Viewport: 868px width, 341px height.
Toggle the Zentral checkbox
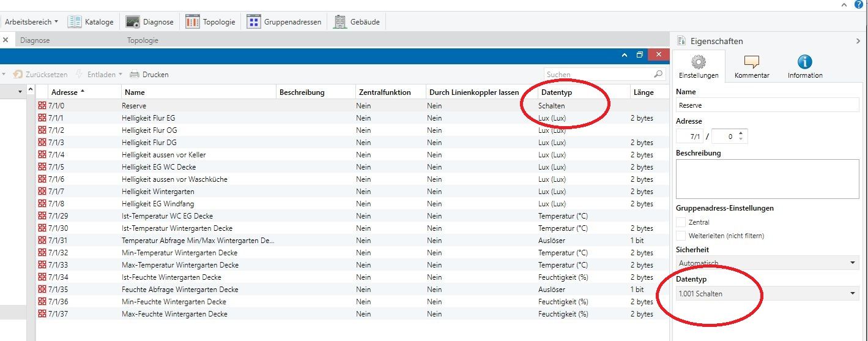[681, 222]
